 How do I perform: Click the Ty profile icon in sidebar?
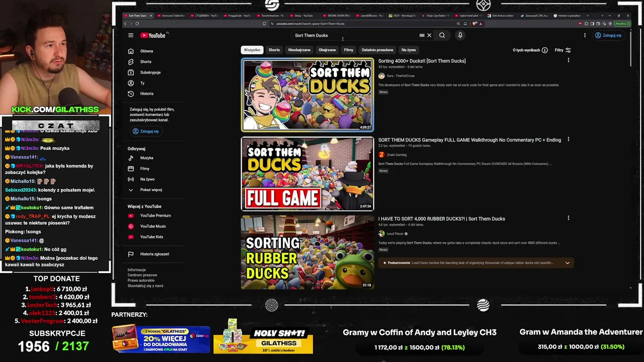131,83
